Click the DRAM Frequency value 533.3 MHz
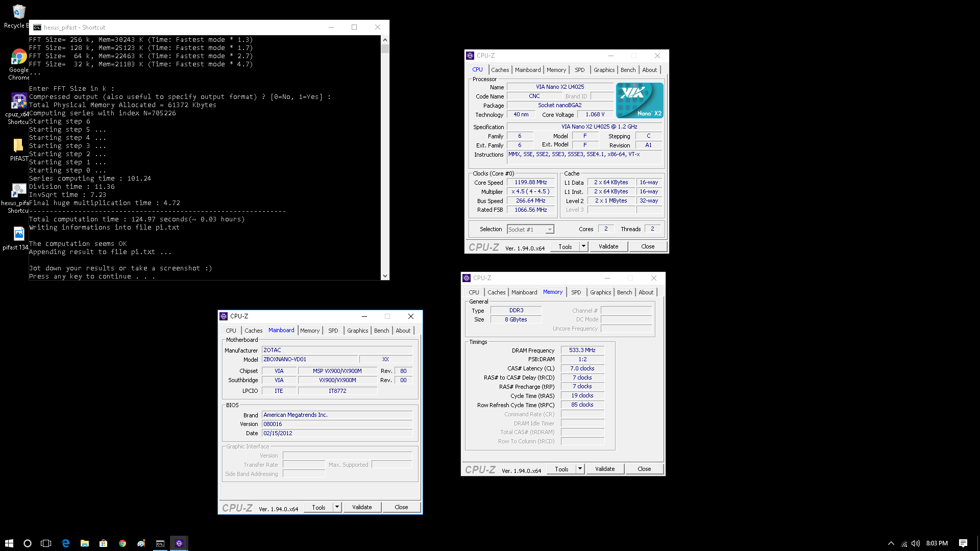The width and height of the screenshot is (980, 551). (x=582, y=350)
